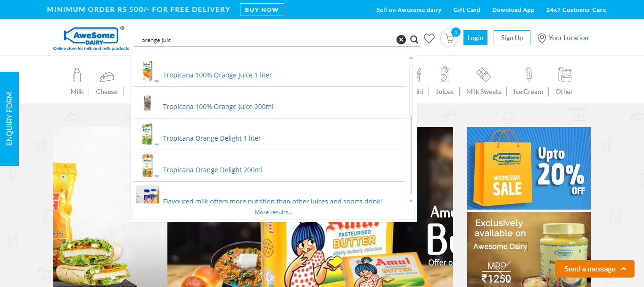This screenshot has height=287, width=644.
Task: Open the shopping cart icon
Action: click(x=449, y=38)
